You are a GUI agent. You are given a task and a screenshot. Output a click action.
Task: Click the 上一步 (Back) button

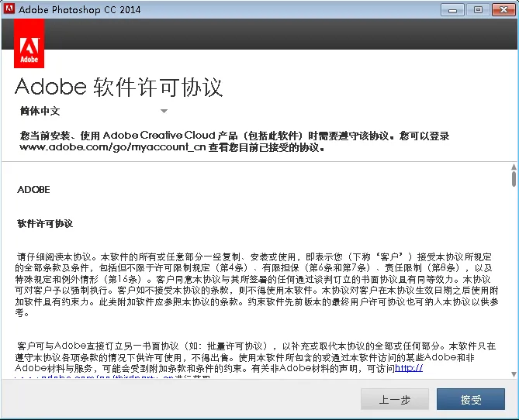395,399
